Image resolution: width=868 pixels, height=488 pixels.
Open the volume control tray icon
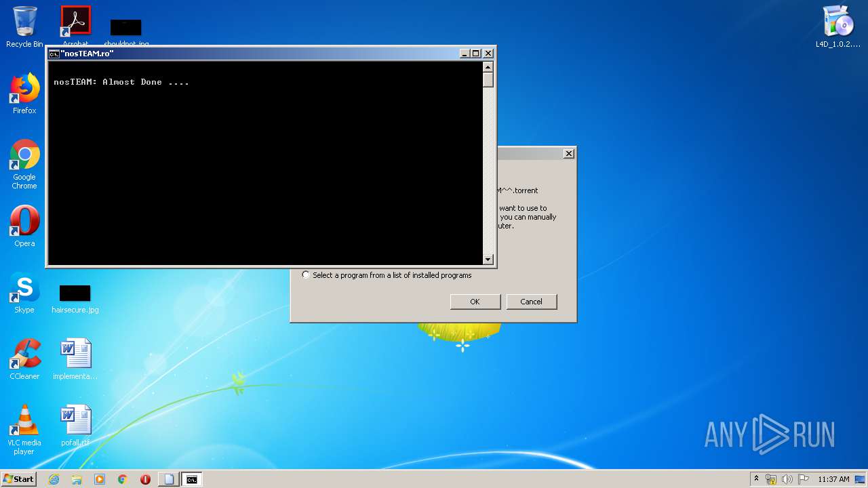tap(787, 479)
